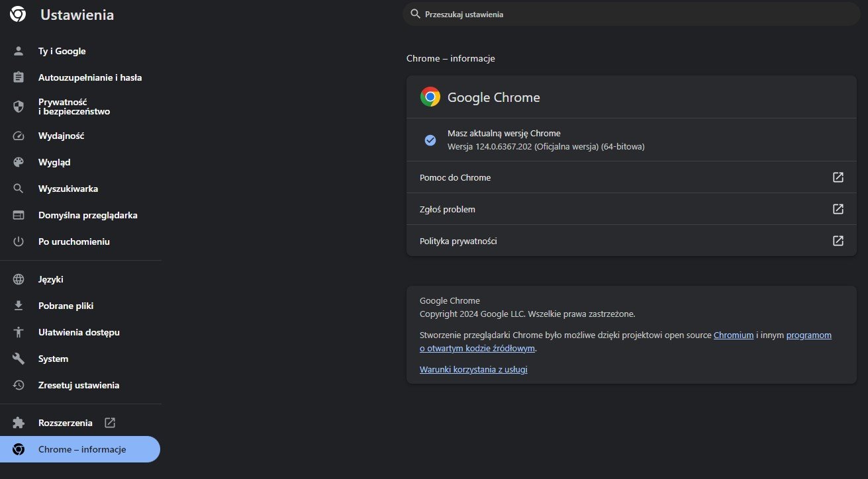Click the Chrome icon in Chrome – informacje item
Viewport: 868px width, 479px height.
19,449
